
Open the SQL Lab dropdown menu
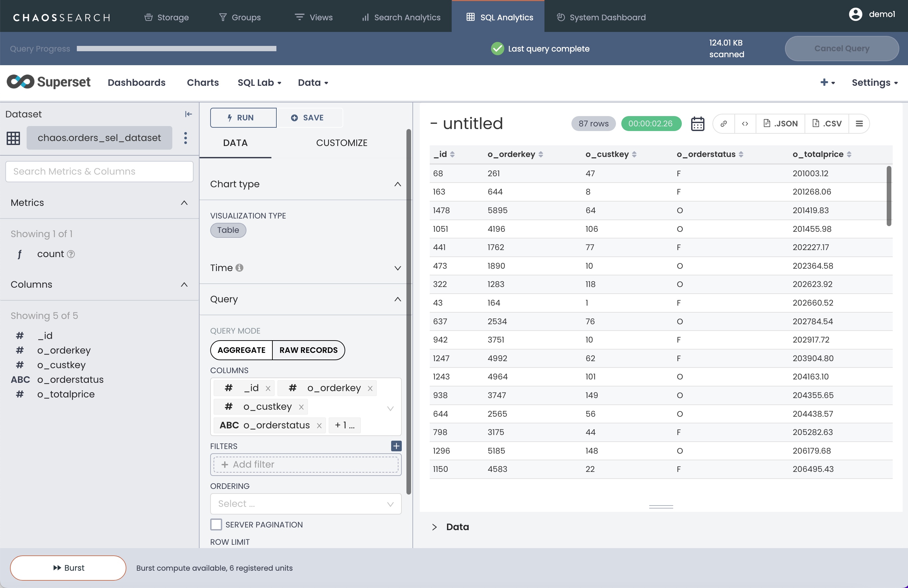(259, 82)
